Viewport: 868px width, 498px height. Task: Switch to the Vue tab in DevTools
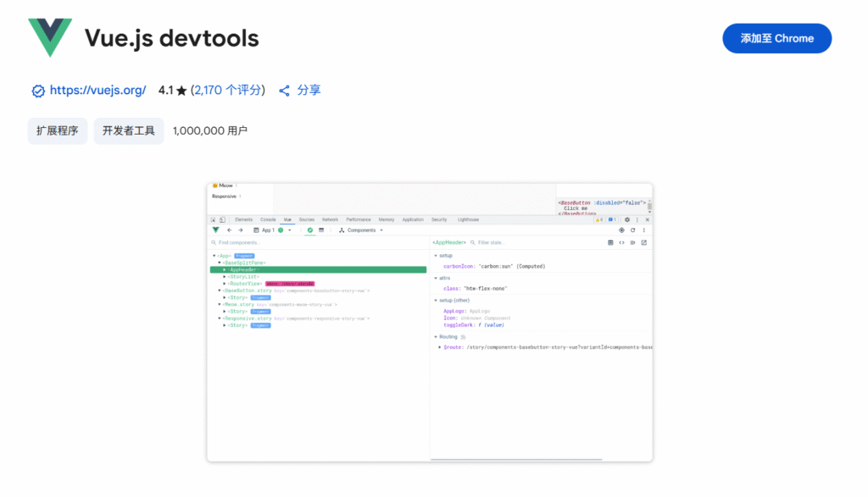pyautogui.click(x=288, y=219)
